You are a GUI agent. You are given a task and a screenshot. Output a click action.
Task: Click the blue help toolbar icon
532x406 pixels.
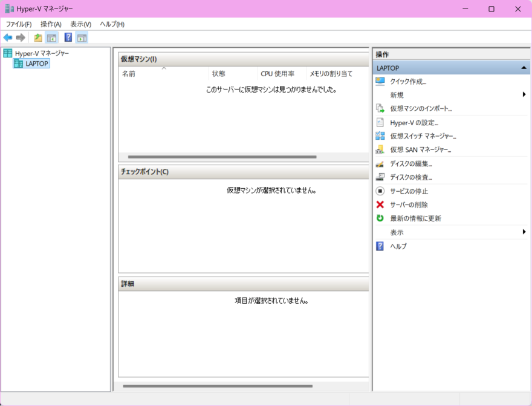68,38
